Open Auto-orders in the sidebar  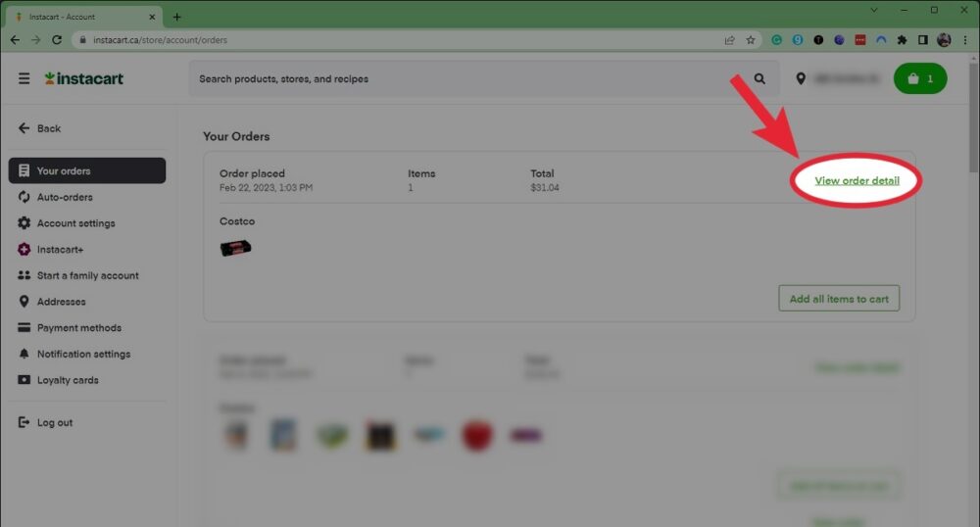[x=64, y=197]
